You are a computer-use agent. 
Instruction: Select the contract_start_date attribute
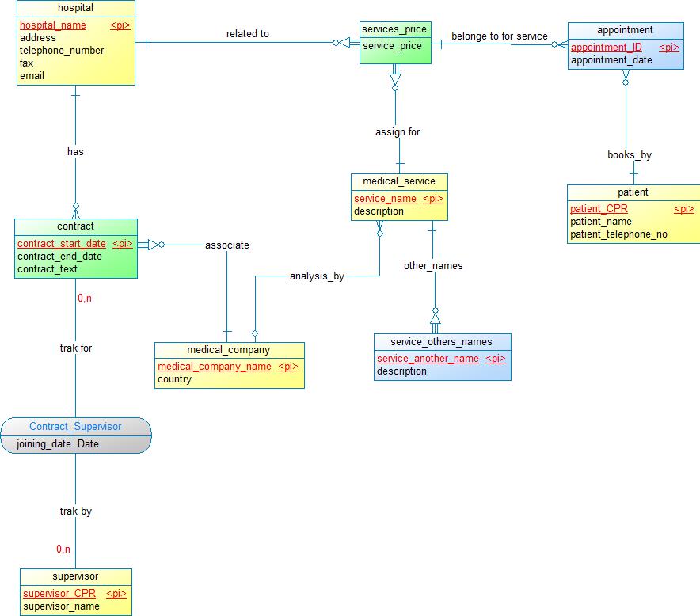(x=61, y=244)
